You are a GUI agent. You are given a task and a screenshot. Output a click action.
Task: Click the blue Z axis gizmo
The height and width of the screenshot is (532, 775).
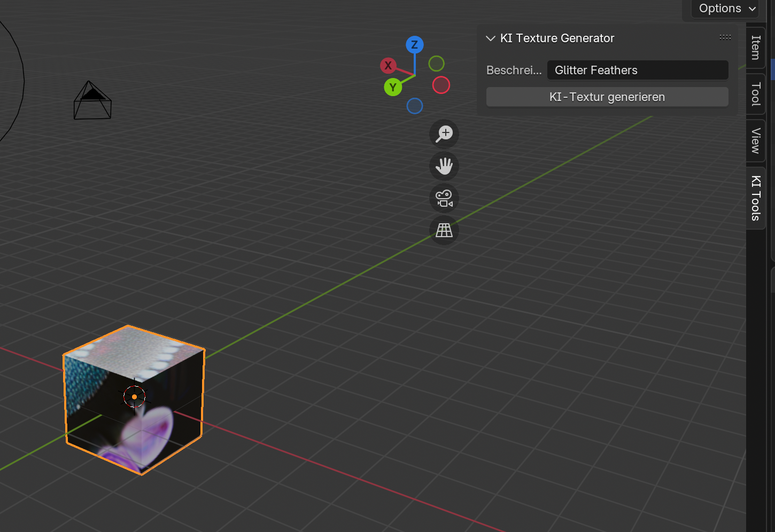(415, 45)
